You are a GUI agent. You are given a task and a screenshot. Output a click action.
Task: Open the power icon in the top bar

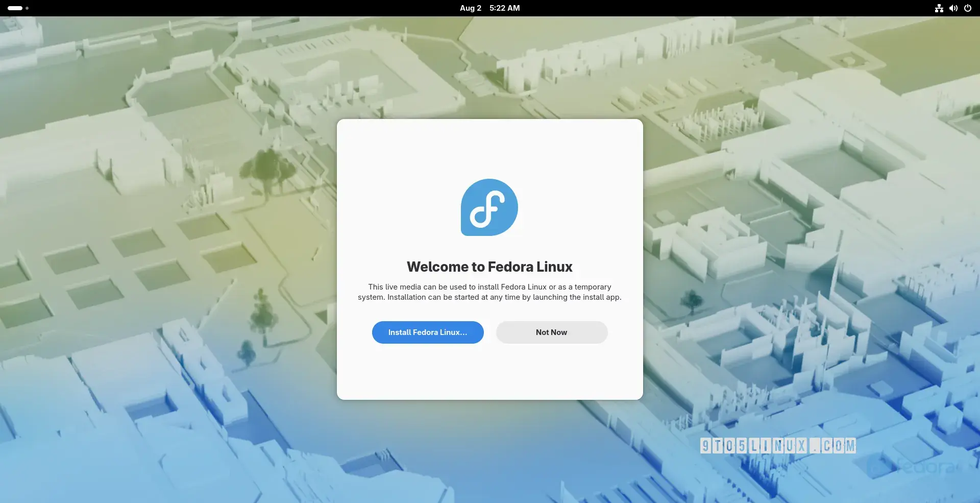pos(968,8)
